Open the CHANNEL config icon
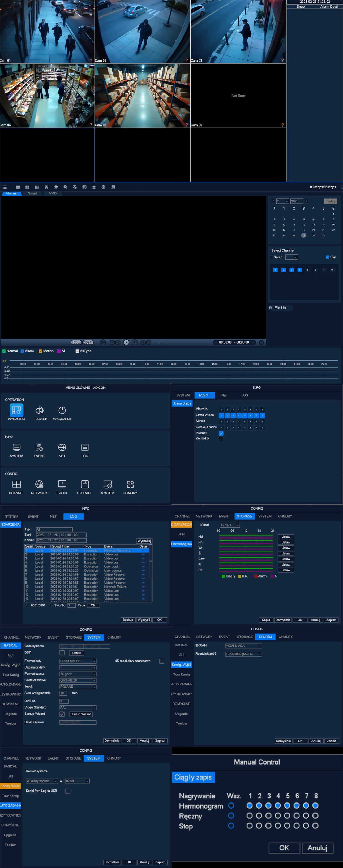The image size is (343, 868). (16, 485)
